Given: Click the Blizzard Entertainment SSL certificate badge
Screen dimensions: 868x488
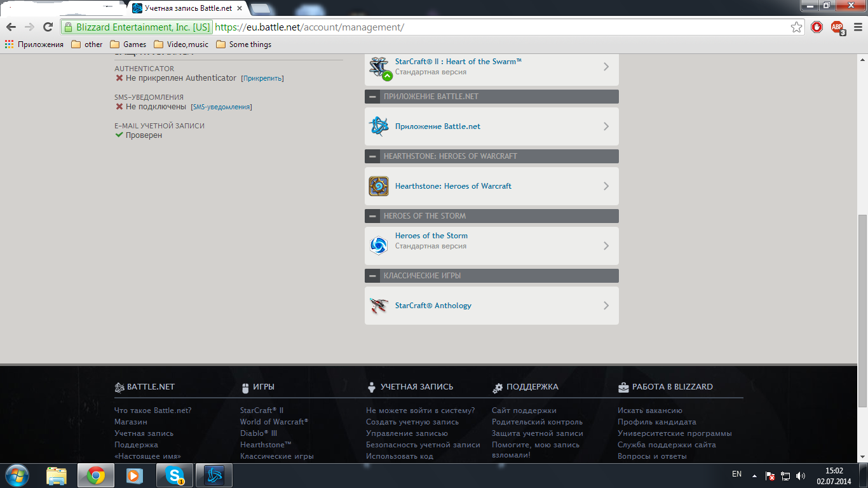Looking at the screenshot, I should [x=137, y=27].
